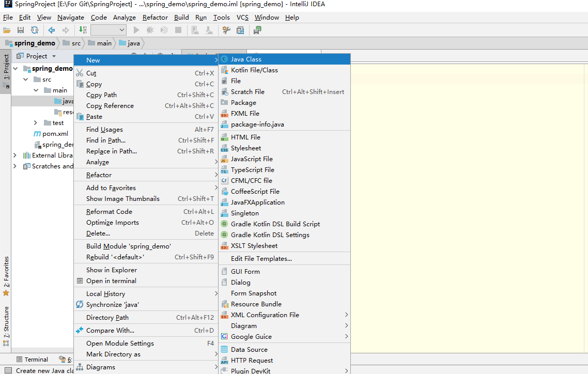Click the Back navigation arrow

tap(51, 30)
